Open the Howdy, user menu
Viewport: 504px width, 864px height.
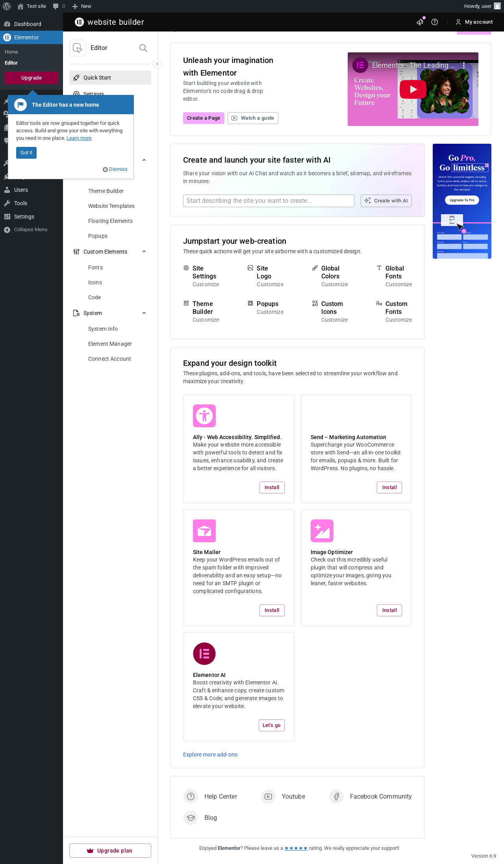click(482, 6)
